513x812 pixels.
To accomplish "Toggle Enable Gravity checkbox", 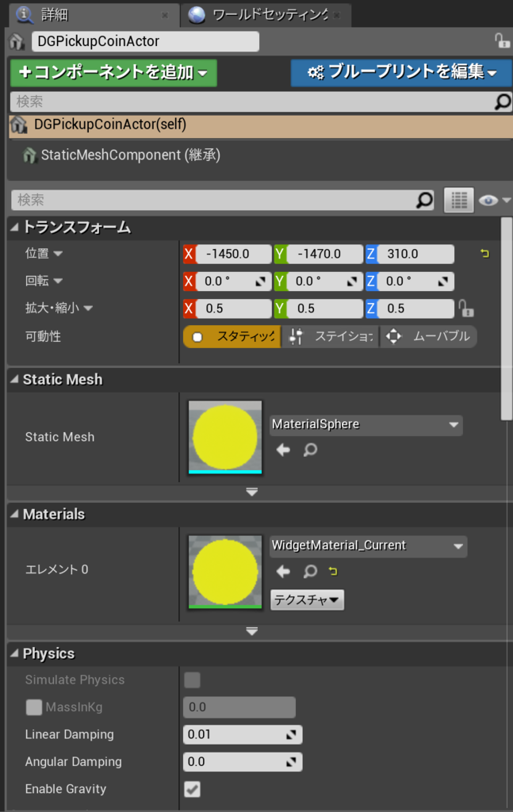I will pyautogui.click(x=192, y=789).
